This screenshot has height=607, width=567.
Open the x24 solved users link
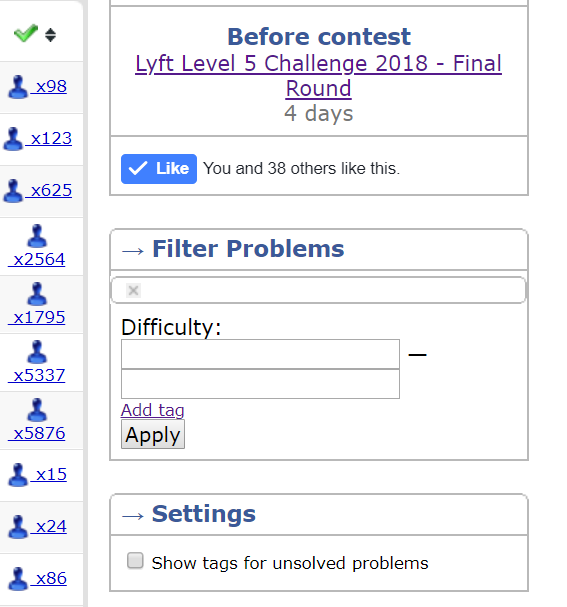(49, 526)
